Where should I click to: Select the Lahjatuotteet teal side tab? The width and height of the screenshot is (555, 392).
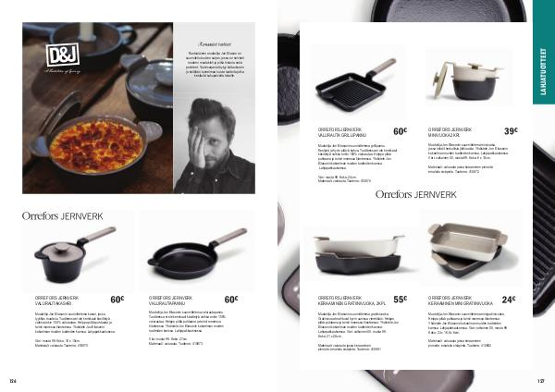(544, 52)
